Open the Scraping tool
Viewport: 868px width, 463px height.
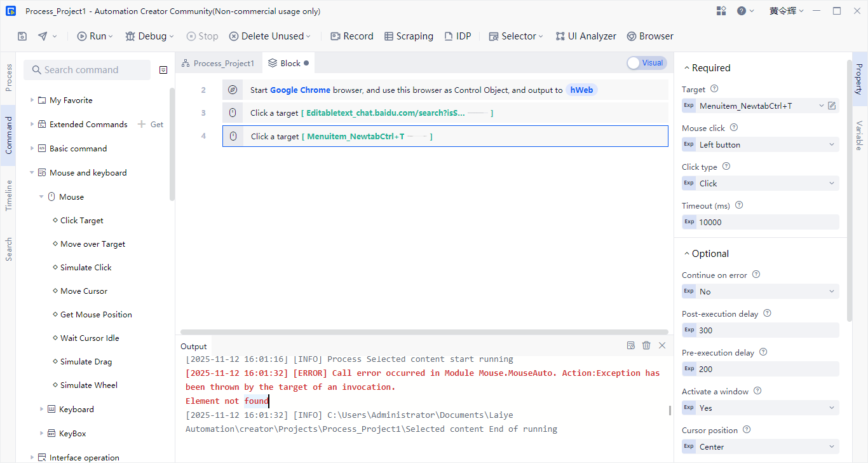click(409, 36)
